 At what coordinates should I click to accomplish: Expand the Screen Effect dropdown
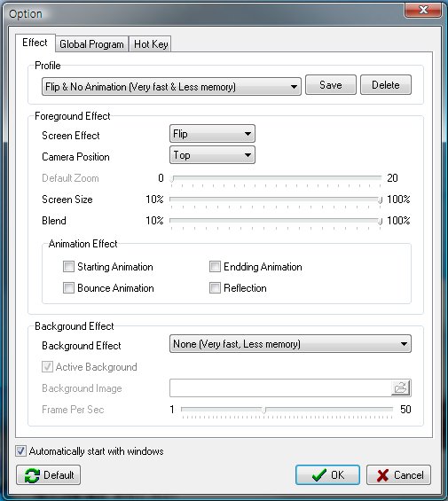point(212,134)
